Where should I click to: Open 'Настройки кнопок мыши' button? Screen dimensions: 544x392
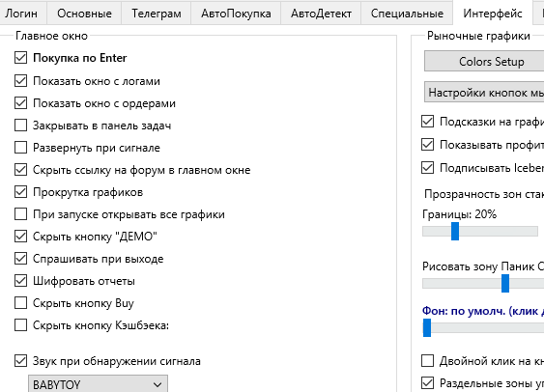[484, 92]
